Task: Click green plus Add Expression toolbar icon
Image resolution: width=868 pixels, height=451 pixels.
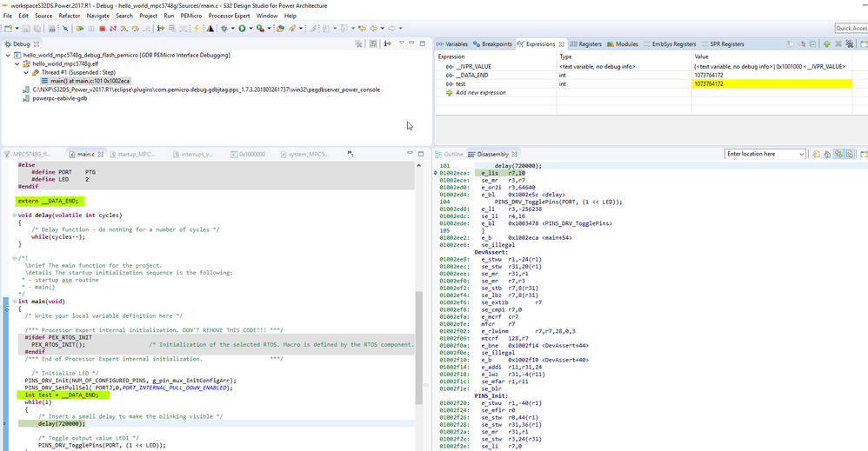Action: (x=826, y=43)
